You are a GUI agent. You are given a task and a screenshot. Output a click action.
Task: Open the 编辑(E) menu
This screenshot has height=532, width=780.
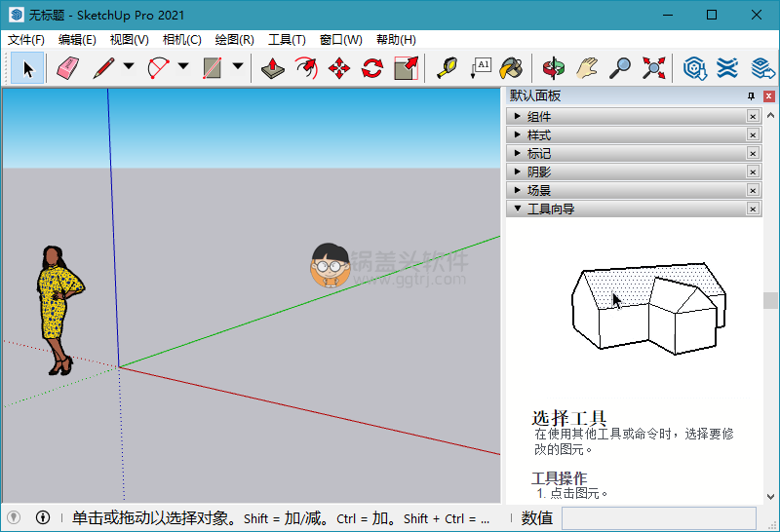pyautogui.click(x=77, y=40)
